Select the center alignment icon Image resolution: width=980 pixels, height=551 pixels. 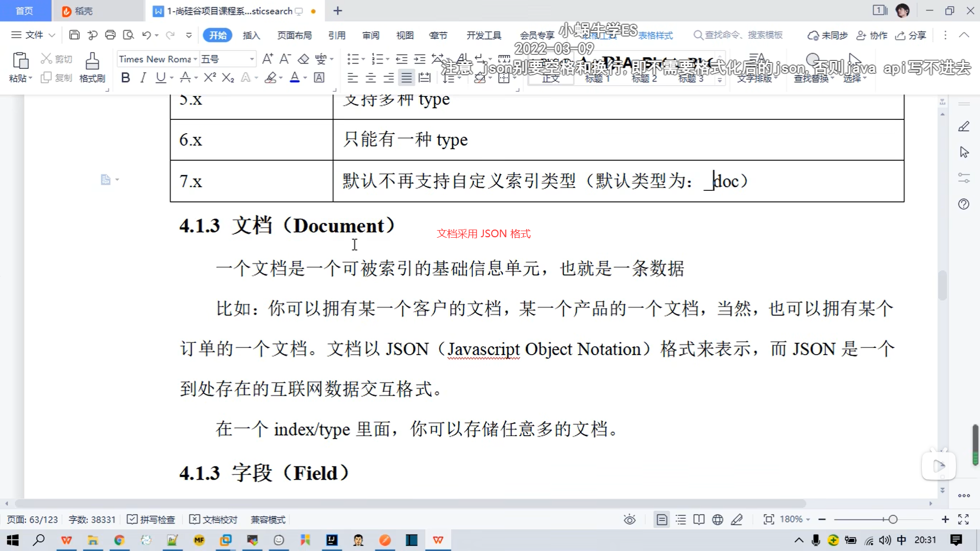(371, 78)
